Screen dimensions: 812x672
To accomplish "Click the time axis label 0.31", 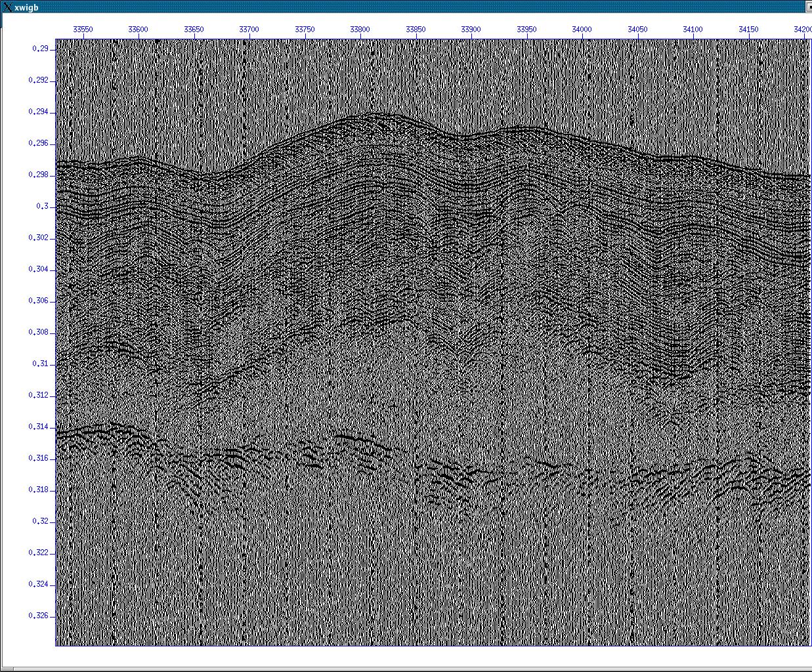I will [40, 364].
